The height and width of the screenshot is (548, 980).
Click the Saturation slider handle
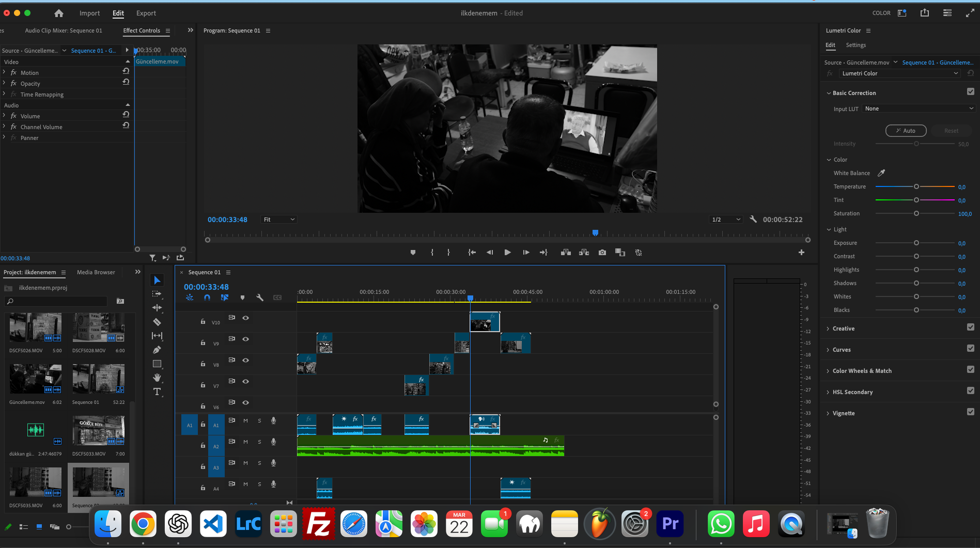[916, 213]
